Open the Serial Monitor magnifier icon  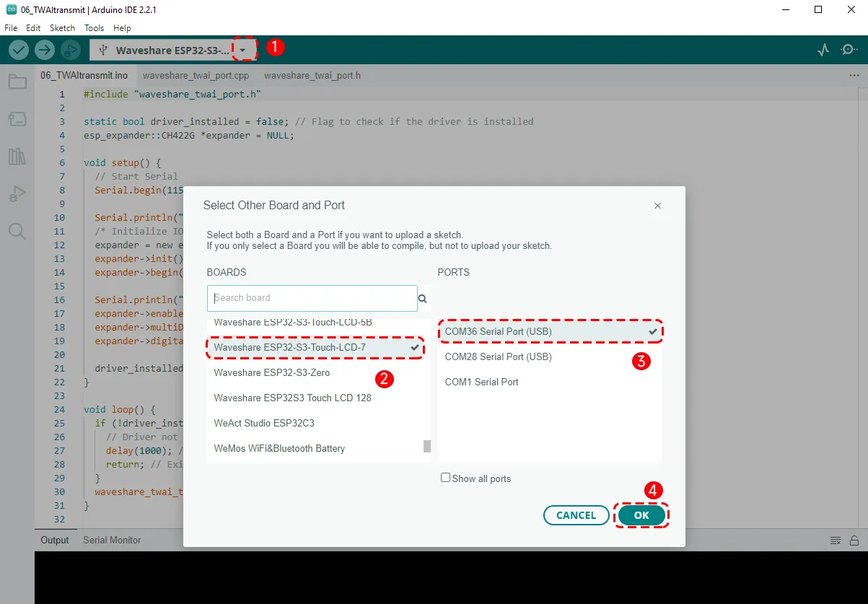pos(849,50)
